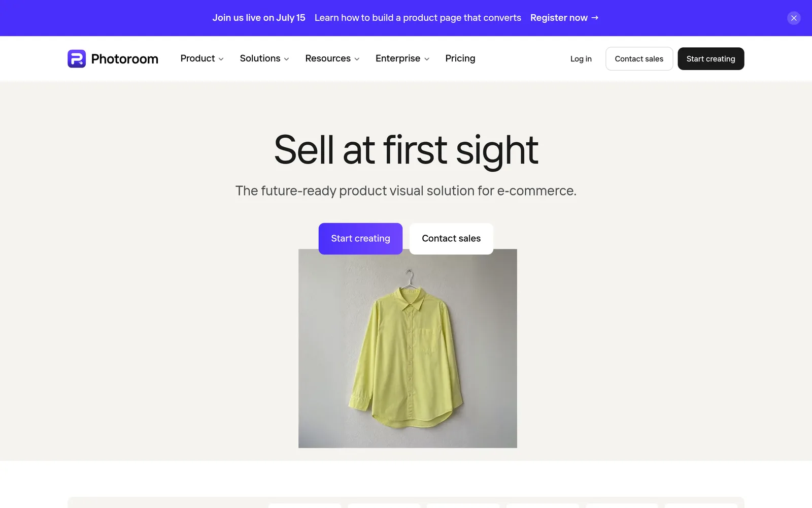Click the white Contact sales hero button
812x508 pixels.
click(451, 239)
